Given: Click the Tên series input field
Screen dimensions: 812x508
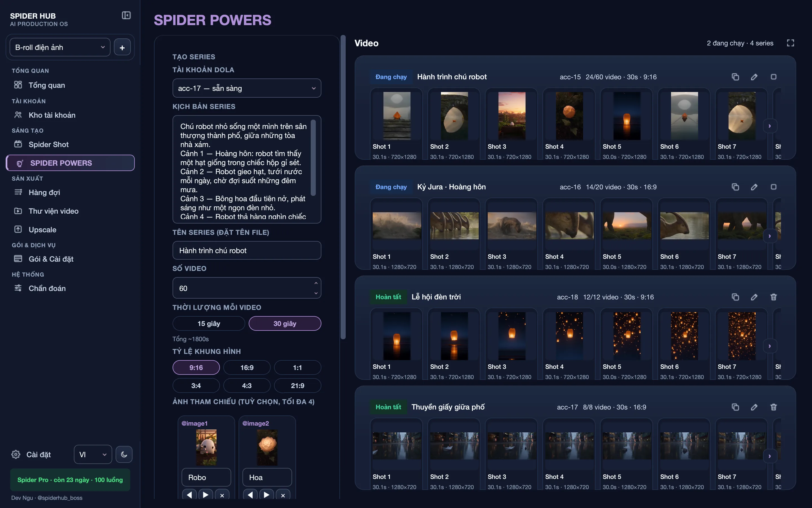Looking at the screenshot, I should click(x=247, y=250).
